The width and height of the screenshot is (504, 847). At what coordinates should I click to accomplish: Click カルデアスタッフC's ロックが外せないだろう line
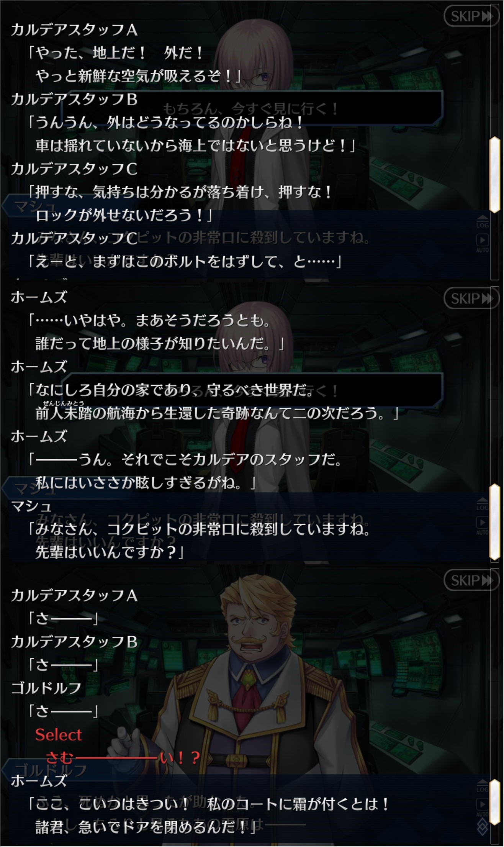(x=124, y=215)
